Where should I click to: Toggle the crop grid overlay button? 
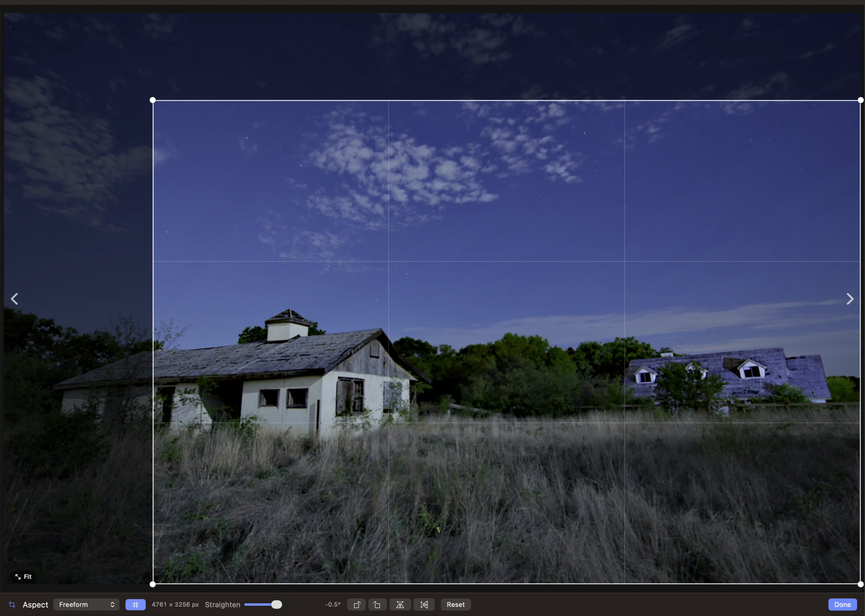click(x=136, y=604)
